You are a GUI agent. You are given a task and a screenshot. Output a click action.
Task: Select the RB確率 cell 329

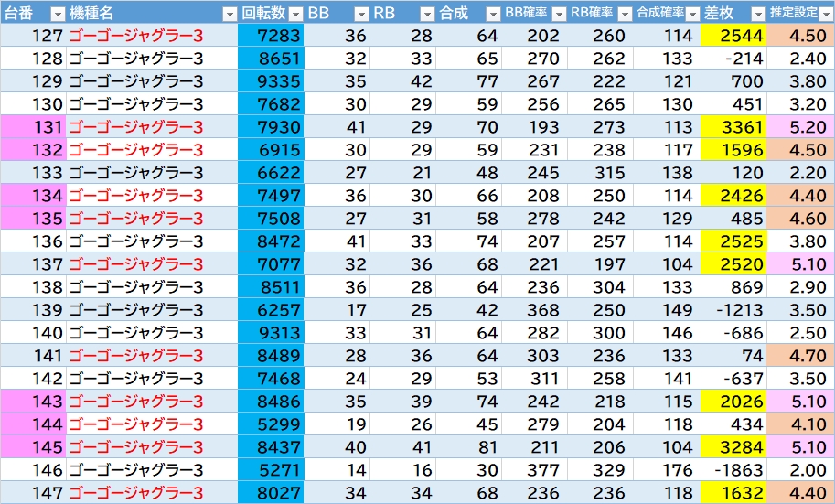[601, 470]
